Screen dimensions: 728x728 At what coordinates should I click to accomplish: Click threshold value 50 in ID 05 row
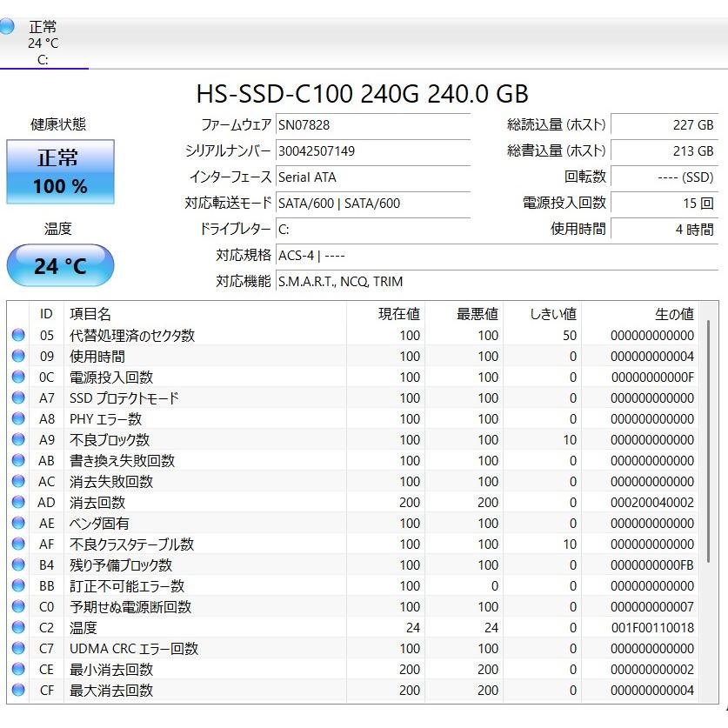(x=570, y=335)
